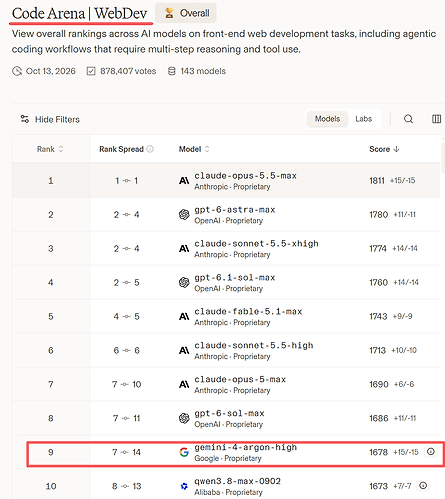Click the trophy icon next to Overall
The image size is (445, 499).
pos(169,13)
